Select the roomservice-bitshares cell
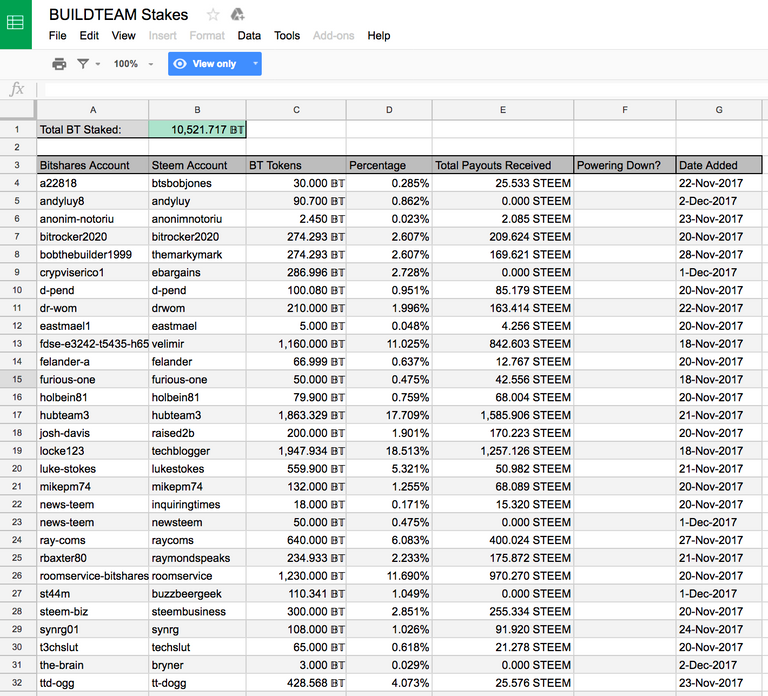The height and width of the screenshot is (696, 768). 93,576
